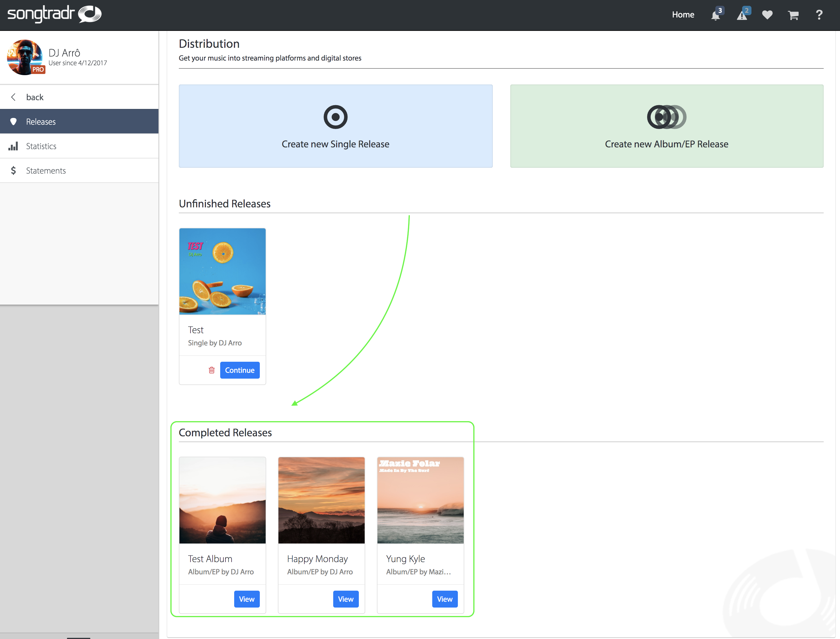Click the 'Test Album' title text
The height and width of the screenshot is (639, 840).
(210, 559)
